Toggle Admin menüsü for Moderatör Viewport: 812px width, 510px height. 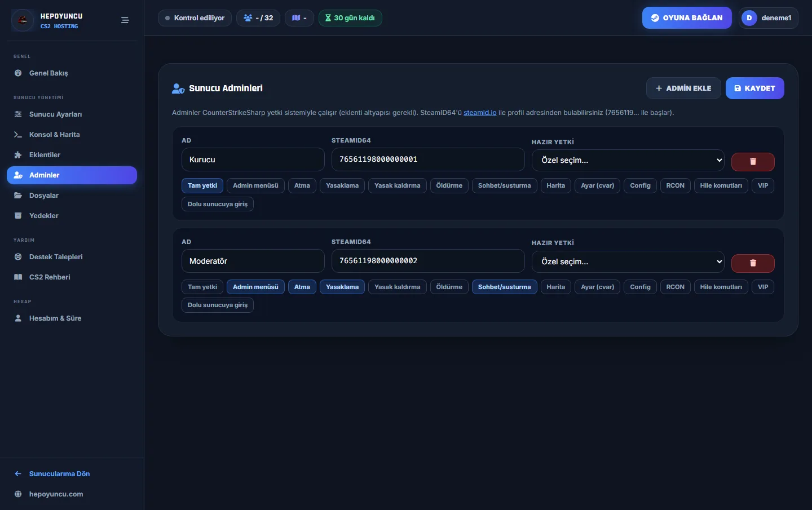tap(255, 287)
